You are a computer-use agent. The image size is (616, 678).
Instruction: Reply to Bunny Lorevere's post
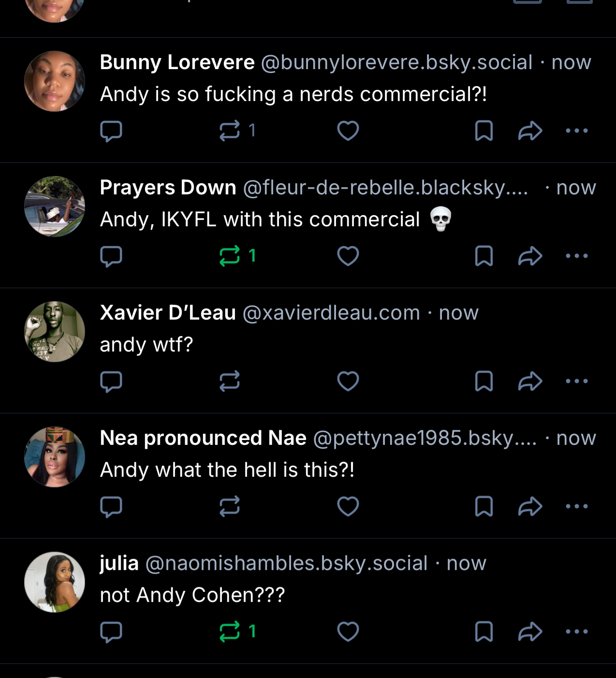click(111, 131)
